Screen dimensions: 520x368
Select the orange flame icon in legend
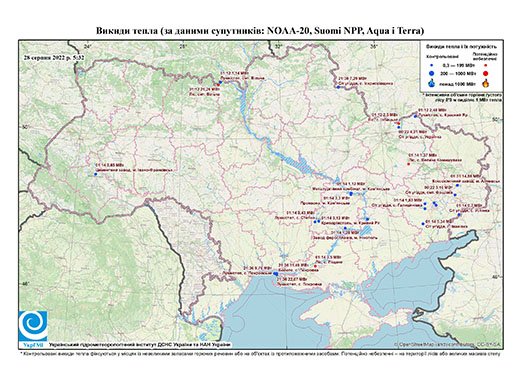pos(486,83)
